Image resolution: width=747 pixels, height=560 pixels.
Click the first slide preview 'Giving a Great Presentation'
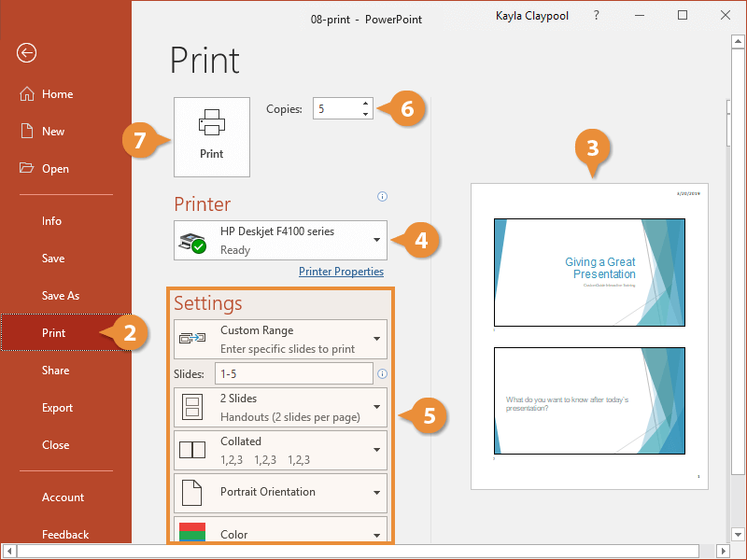[589, 273]
